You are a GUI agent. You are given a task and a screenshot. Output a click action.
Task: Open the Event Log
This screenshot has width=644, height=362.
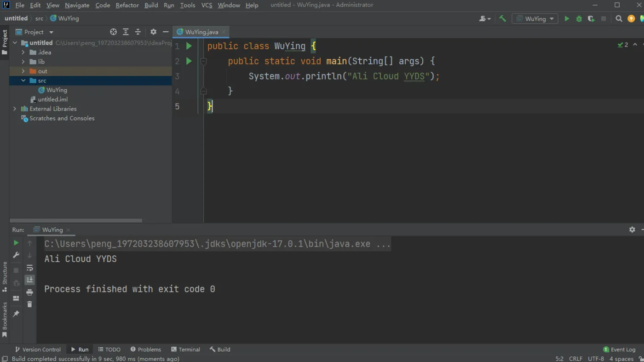(619, 350)
